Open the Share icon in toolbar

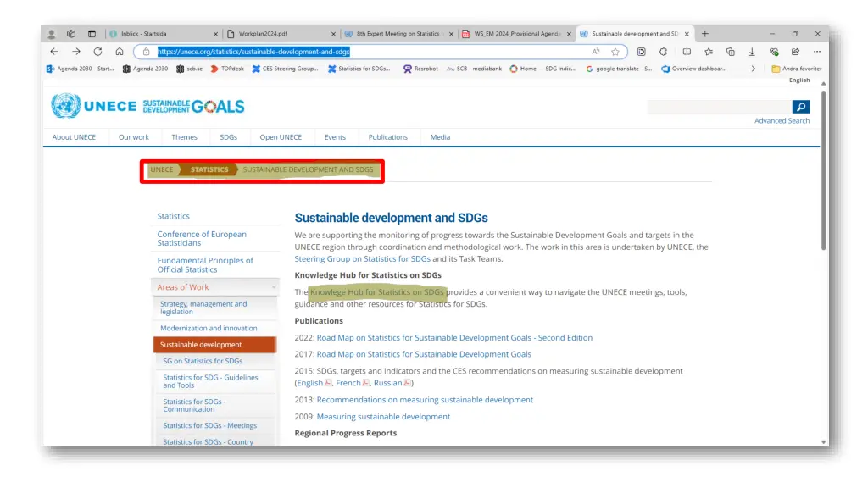coord(795,52)
